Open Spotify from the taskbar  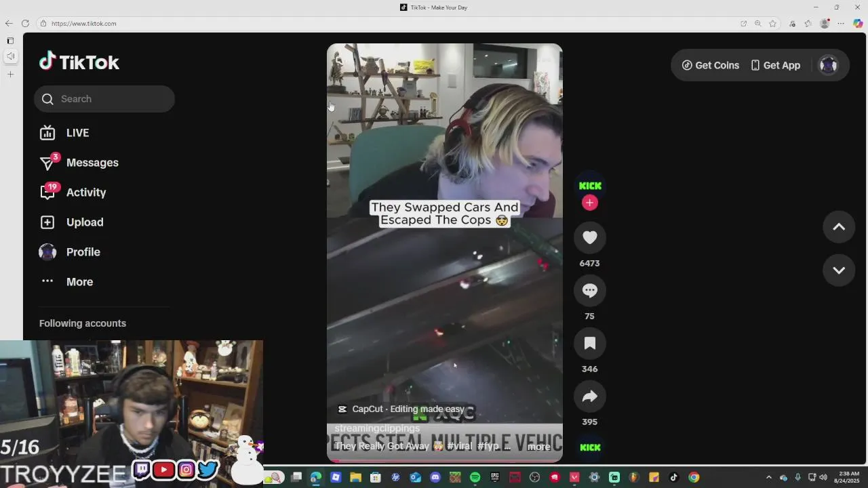[x=475, y=477]
